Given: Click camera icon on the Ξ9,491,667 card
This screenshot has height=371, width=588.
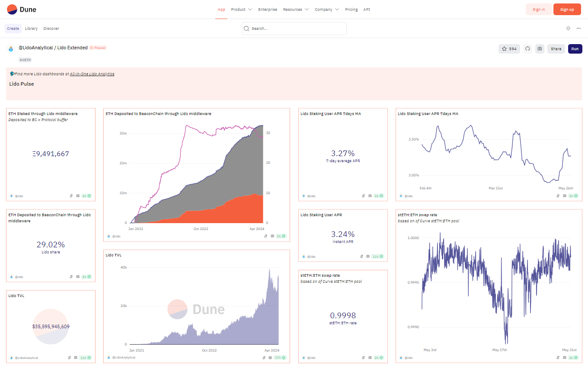Looking at the screenshot, I should tap(78, 196).
